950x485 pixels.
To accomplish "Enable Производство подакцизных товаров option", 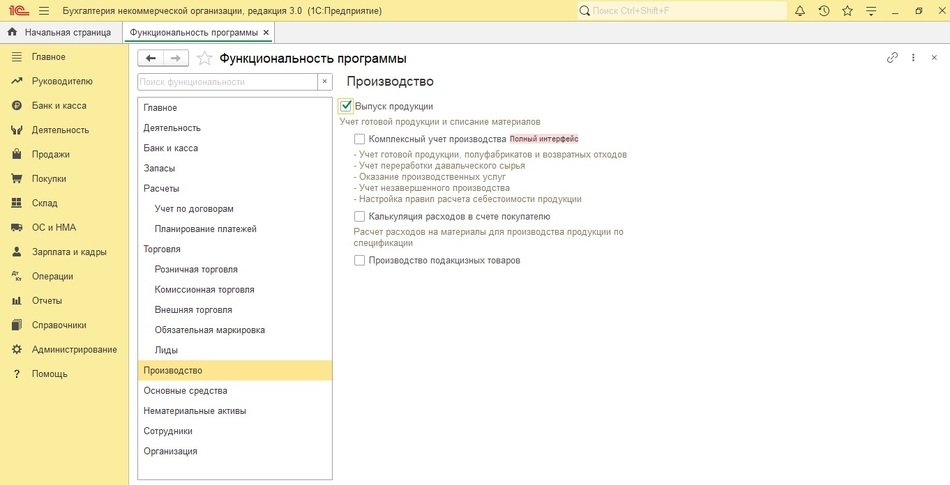I will (360, 260).
